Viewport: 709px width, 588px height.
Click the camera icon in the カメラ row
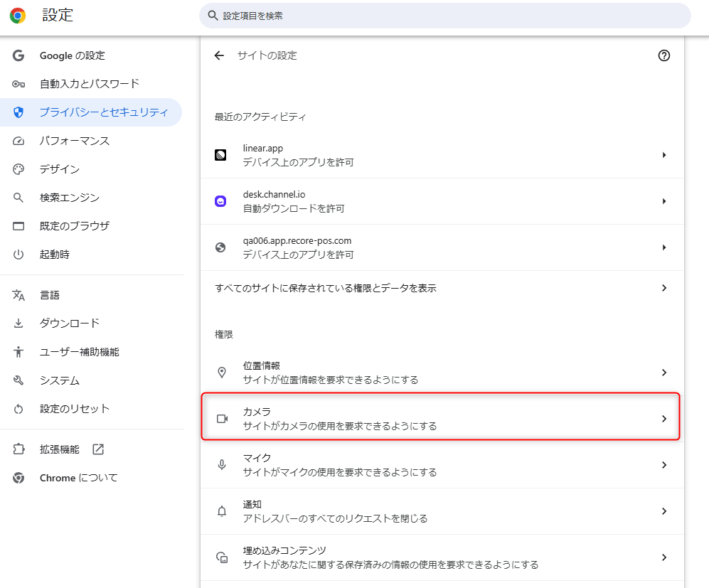point(222,419)
